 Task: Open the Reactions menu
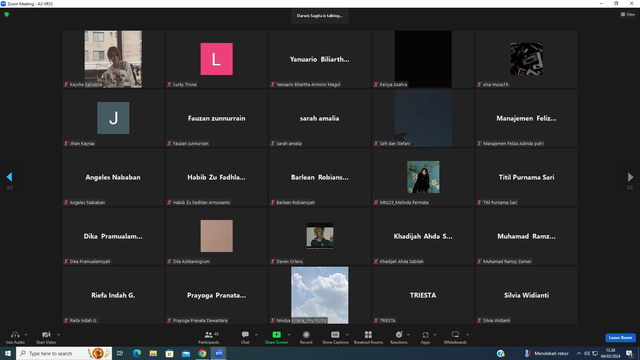[x=399, y=337]
